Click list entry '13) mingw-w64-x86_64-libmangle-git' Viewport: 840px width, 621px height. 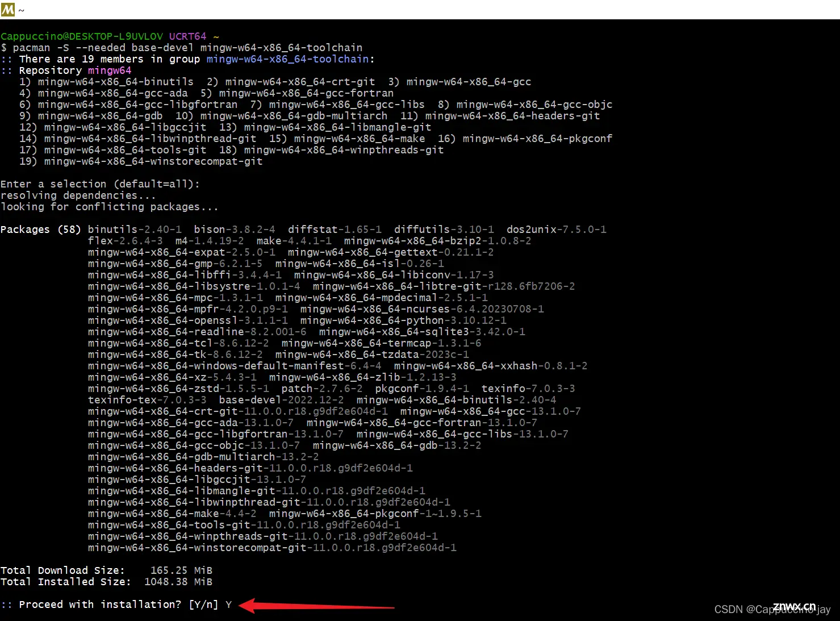pyautogui.click(x=325, y=127)
